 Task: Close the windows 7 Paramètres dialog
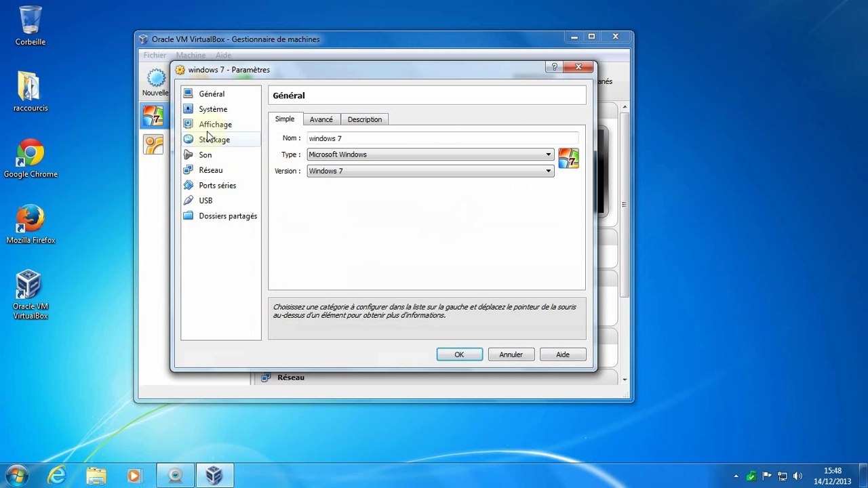pyautogui.click(x=578, y=66)
